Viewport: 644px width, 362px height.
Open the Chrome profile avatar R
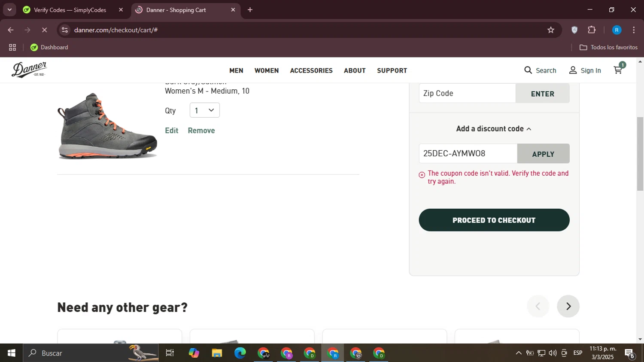[x=617, y=30]
